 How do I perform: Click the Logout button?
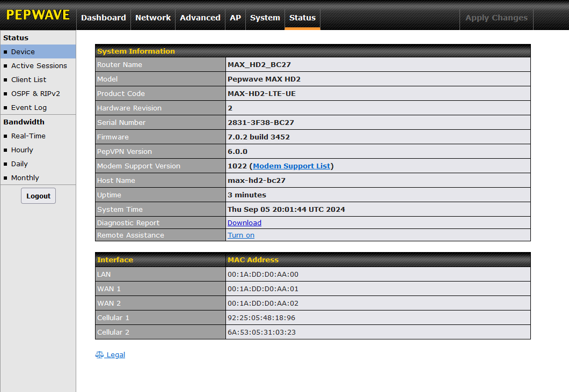(x=38, y=196)
